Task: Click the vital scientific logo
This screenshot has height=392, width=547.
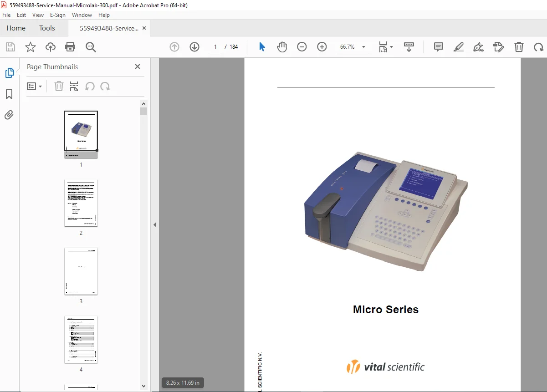Action: [385, 367]
